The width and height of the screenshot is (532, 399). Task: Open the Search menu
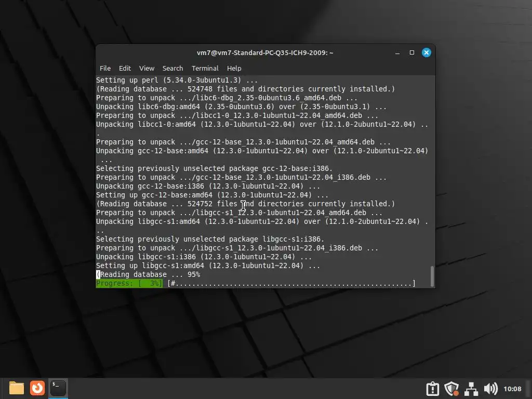click(172, 68)
